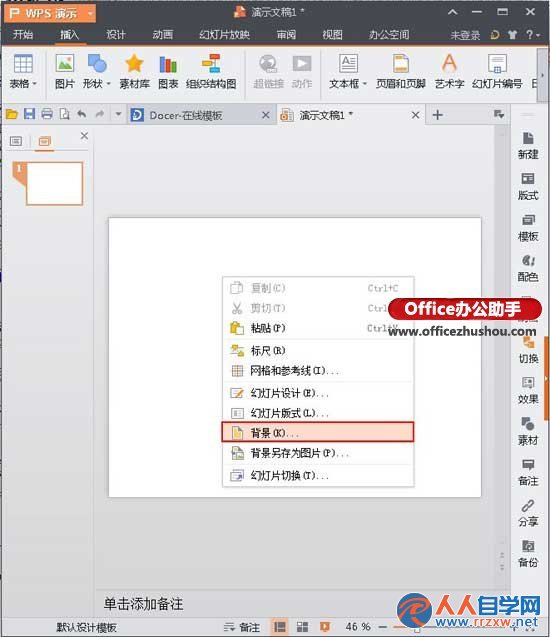This screenshot has height=637, width=550.
Task: Open 版式 layout in right sidebar
Action: click(x=528, y=186)
